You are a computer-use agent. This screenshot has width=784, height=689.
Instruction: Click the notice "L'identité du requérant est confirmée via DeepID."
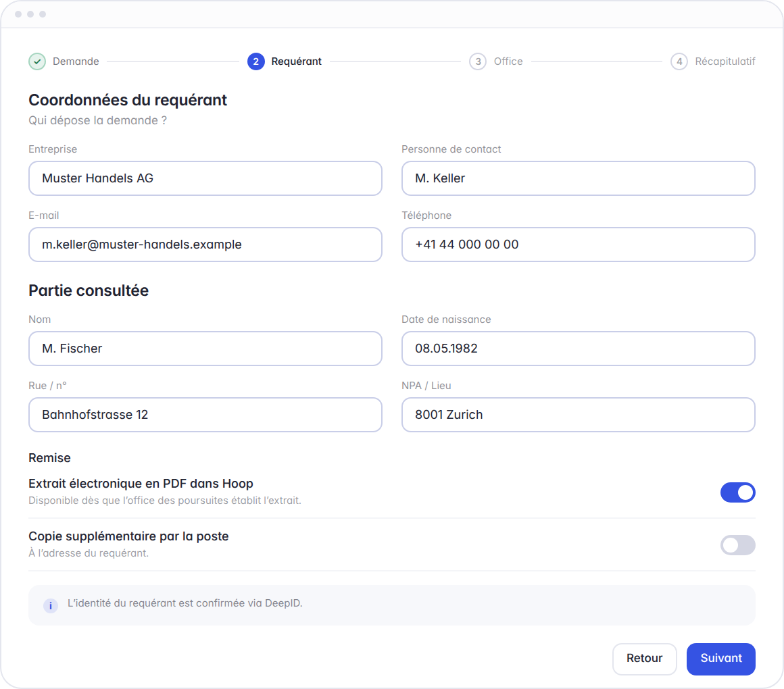pos(185,603)
